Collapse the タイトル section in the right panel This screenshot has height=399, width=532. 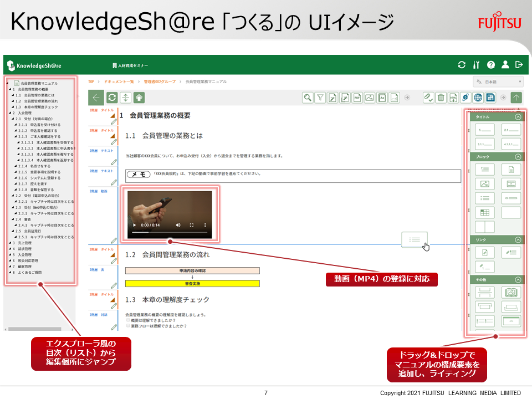tap(518, 118)
